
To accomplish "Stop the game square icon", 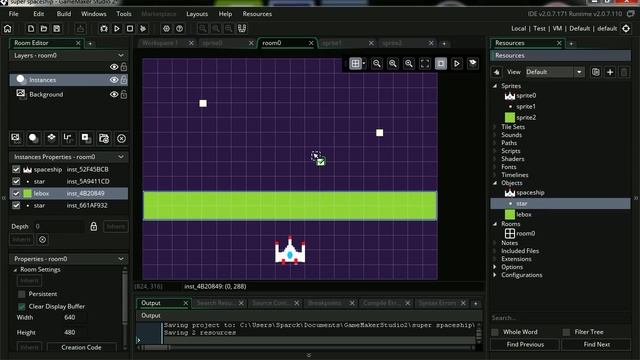I will pyautogui.click(x=130, y=29).
